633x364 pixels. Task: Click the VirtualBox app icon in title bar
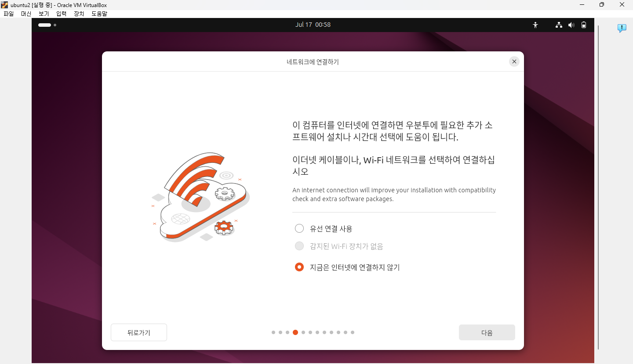[x=5, y=5]
